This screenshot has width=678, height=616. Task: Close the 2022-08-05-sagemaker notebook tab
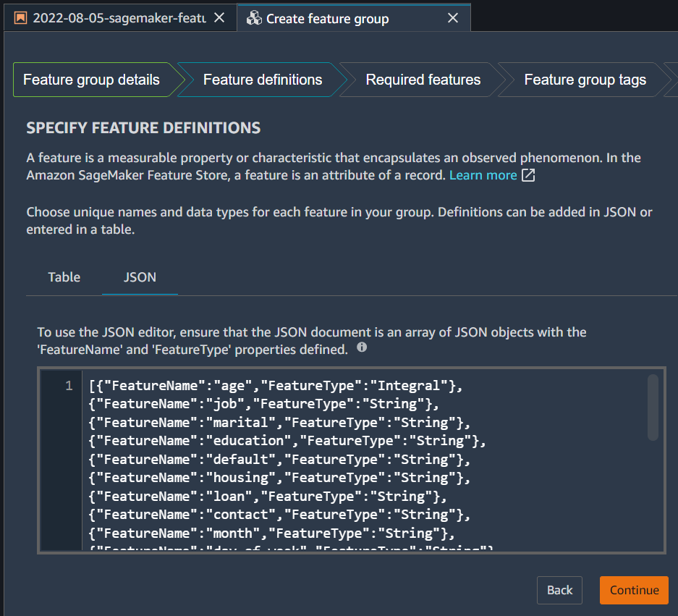219,18
